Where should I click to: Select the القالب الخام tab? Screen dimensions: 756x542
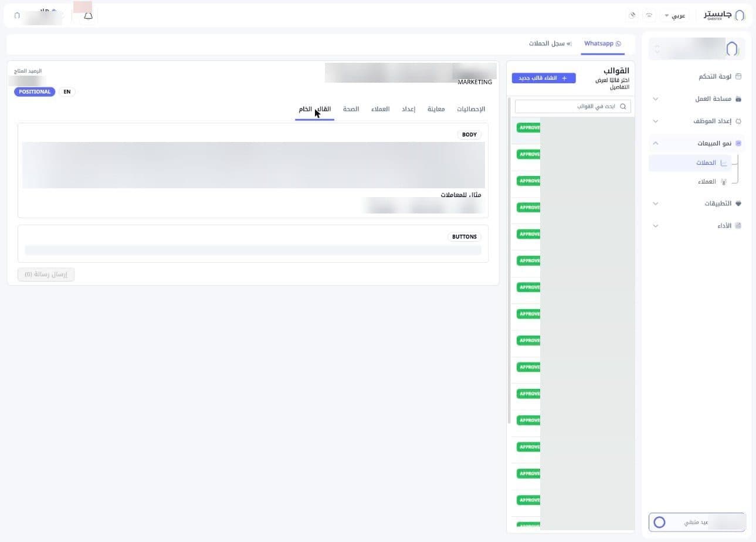tap(315, 109)
